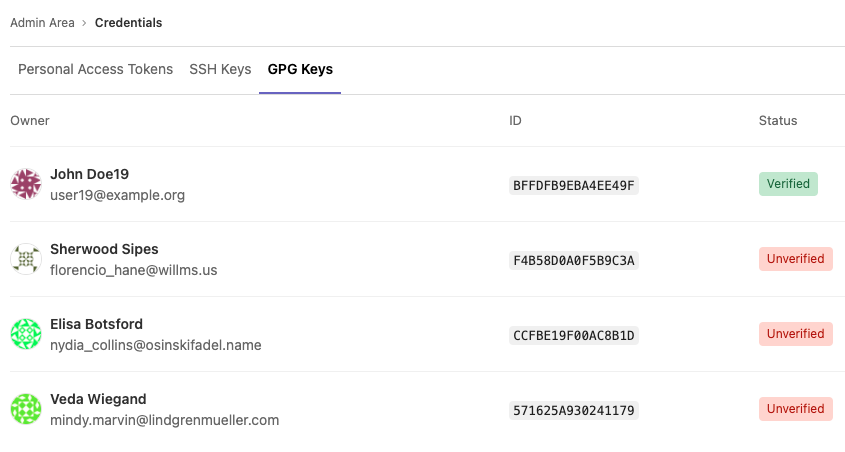Viewport: 845px width, 452px height.
Task: Open John Doe19 user profile
Action: [89, 174]
